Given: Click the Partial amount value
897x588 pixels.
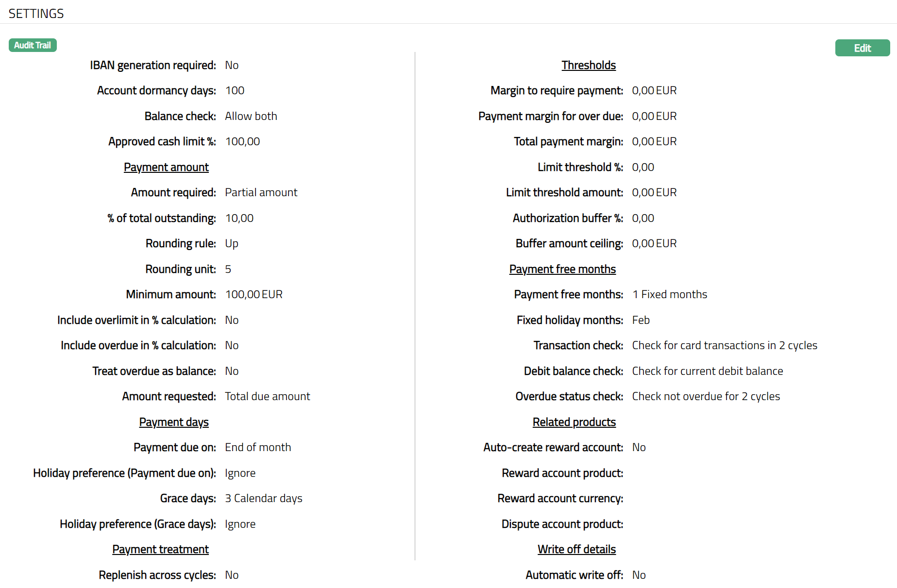Looking at the screenshot, I should 261,193.
